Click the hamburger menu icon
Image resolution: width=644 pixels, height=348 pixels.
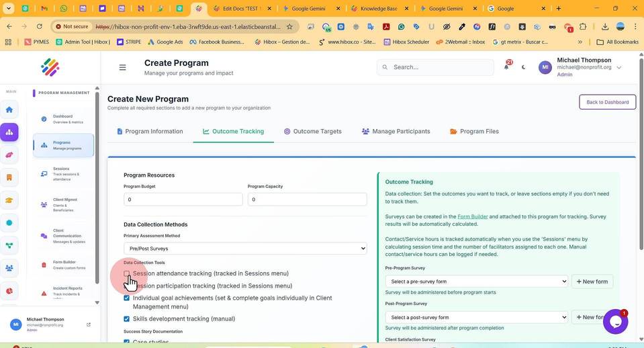pyautogui.click(x=122, y=67)
